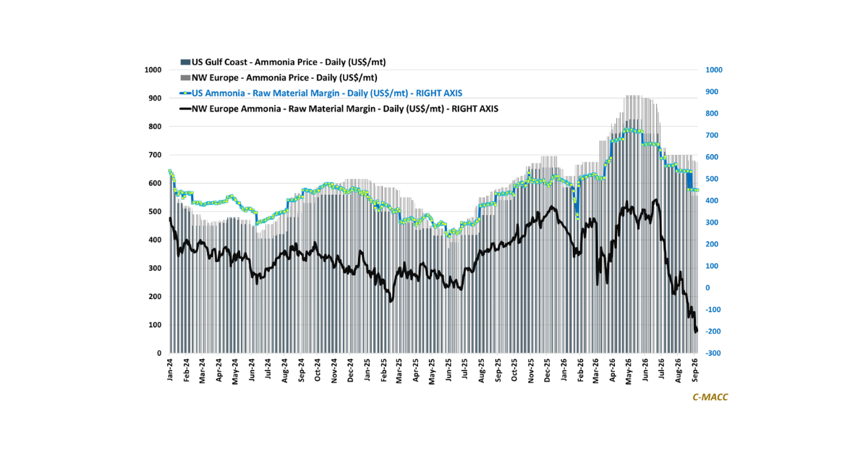Click the Sep-26 x-axis label
Screen dimensions: 868x454
point(696,369)
